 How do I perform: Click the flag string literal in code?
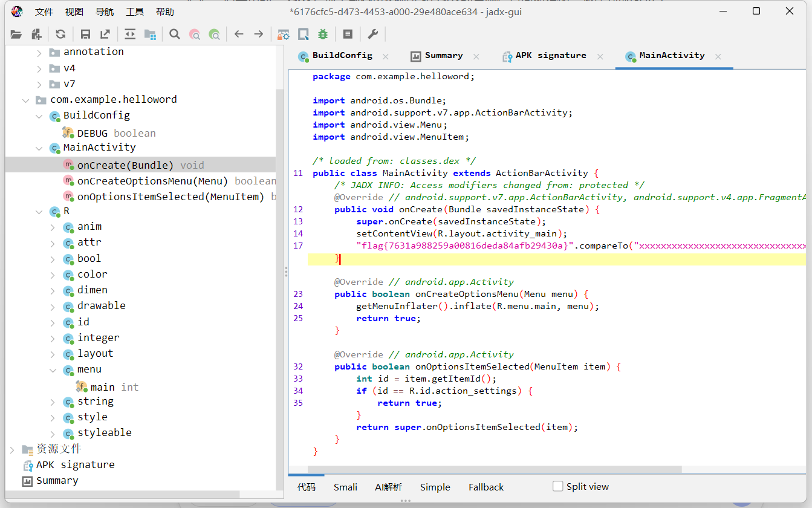(464, 246)
